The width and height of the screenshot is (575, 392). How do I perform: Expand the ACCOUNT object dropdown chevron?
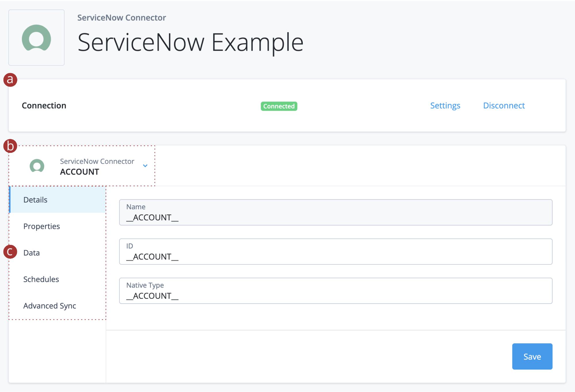click(x=145, y=166)
